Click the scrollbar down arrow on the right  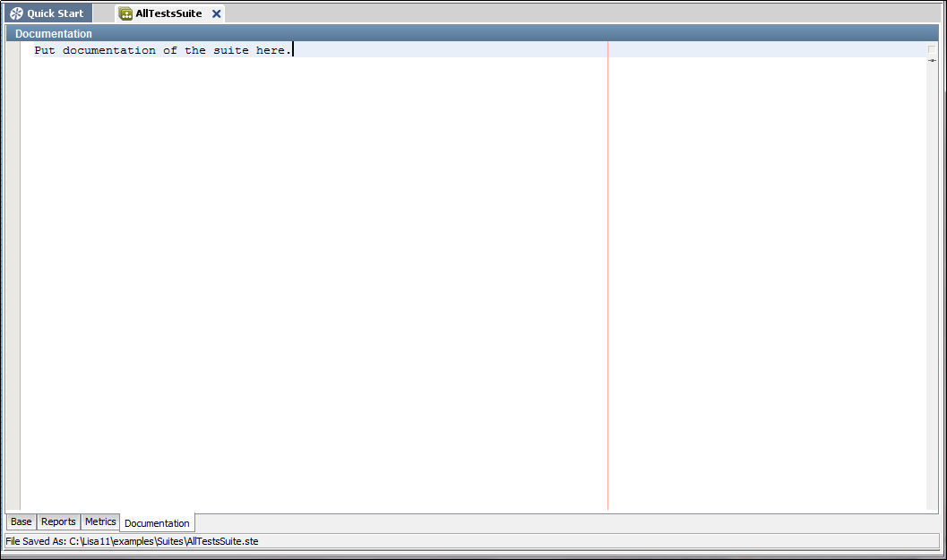pos(933,62)
